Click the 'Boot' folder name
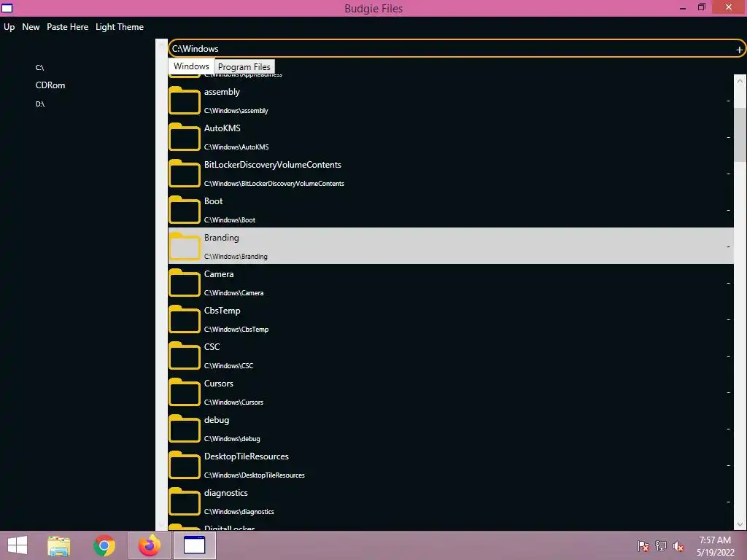Viewport: 747px width, 560px height. 214,201
